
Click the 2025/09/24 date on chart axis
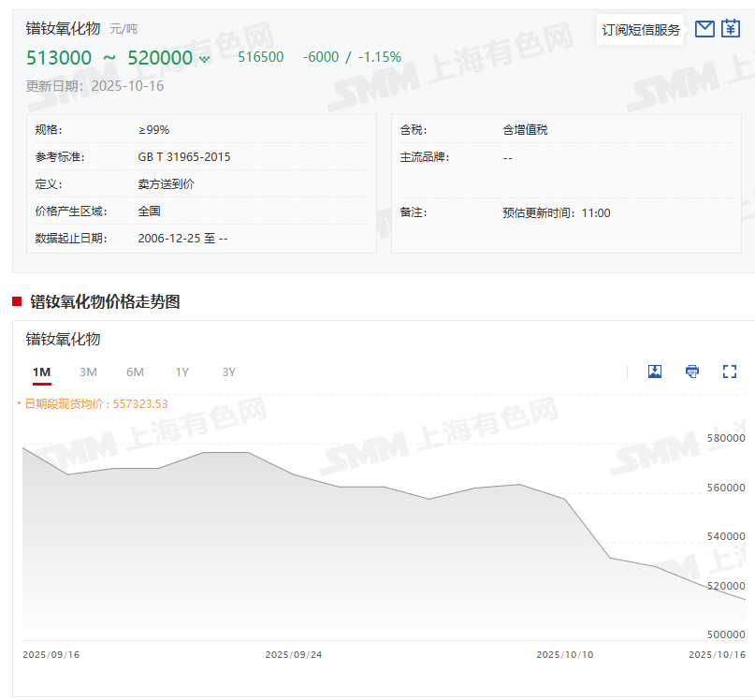pos(294,655)
